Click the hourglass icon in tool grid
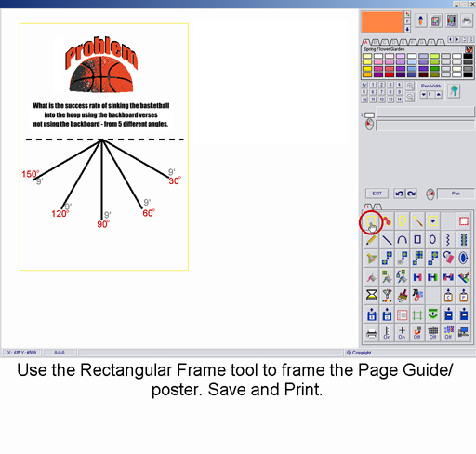The width and height of the screenshot is (476, 454). point(371,295)
